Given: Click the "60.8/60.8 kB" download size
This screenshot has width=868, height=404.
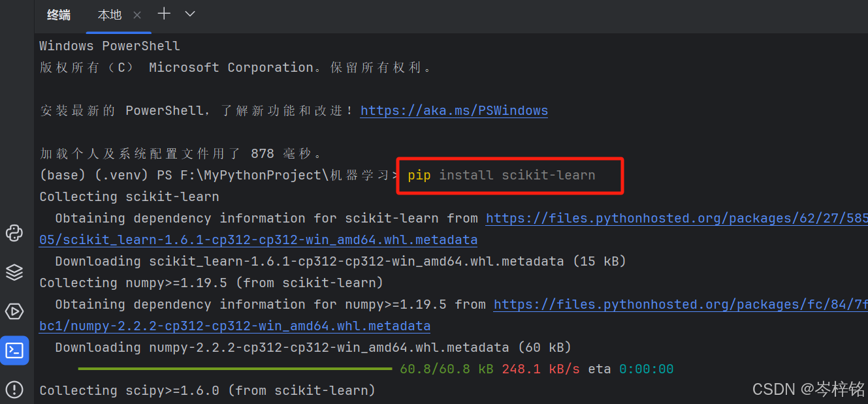Looking at the screenshot, I should pos(447,369).
